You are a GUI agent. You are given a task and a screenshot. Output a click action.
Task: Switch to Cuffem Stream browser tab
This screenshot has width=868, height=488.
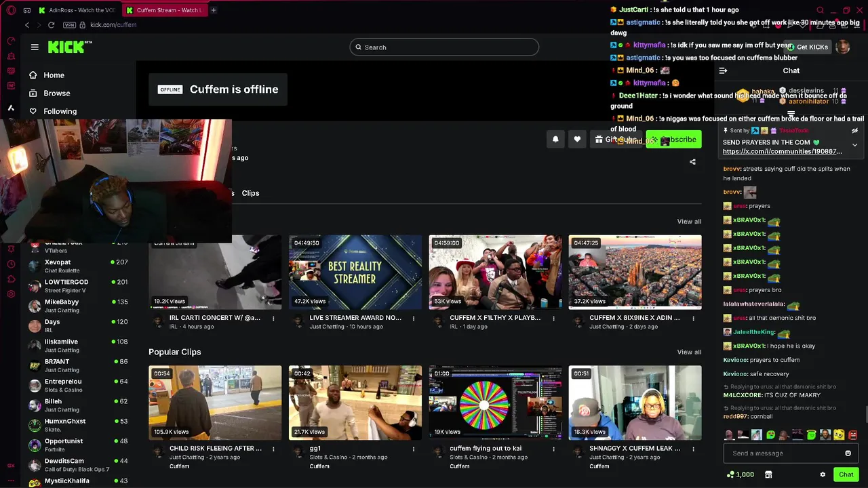(164, 10)
